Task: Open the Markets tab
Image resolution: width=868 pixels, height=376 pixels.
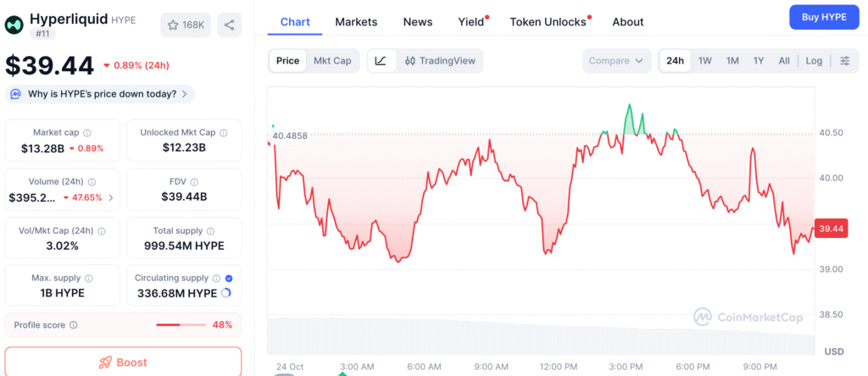Action: (356, 22)
